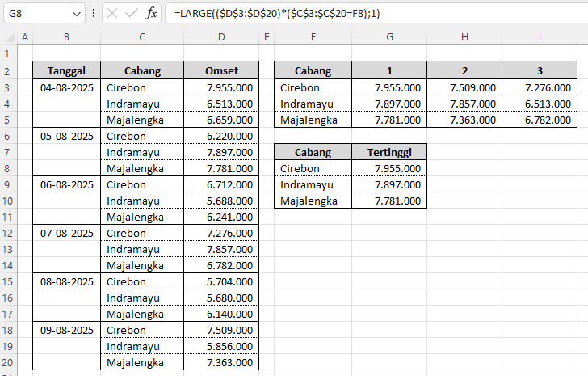
Task: Click Omset value 6.712.000
Action: pyautogui.click(x=221, y=184)
